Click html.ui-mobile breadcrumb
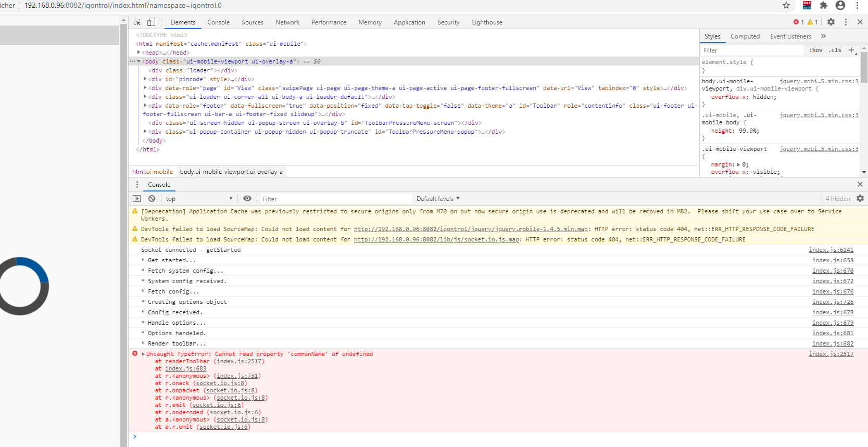This screenshot has height=447, width=868. click(152, 172)
